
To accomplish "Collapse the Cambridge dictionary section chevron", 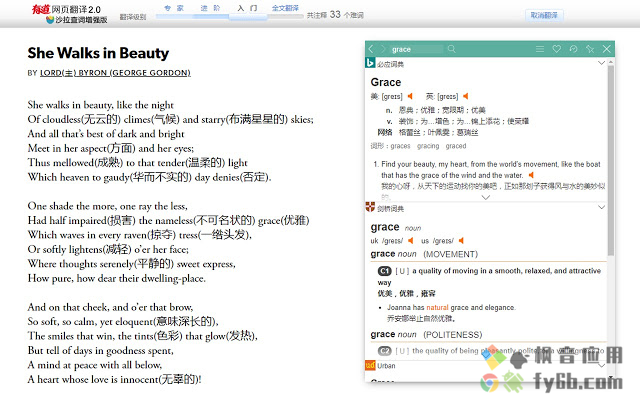I will click(601, 207).
